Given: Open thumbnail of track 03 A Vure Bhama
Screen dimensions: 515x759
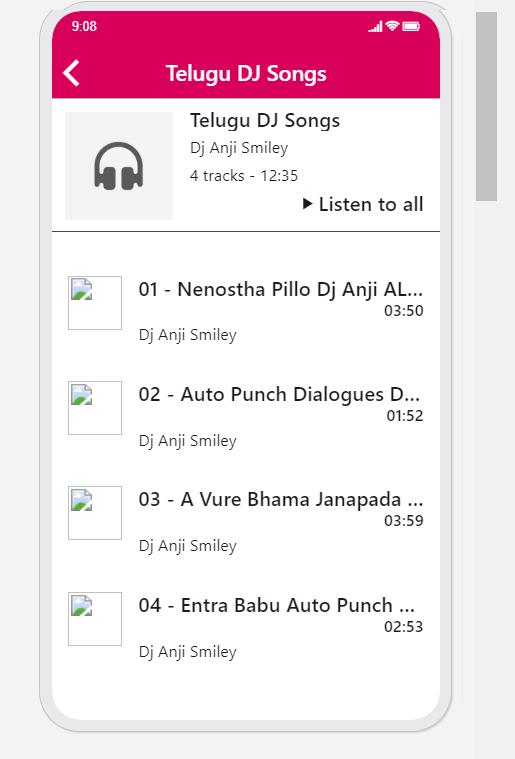Looking at the screenshot, I should pos(95,513).
